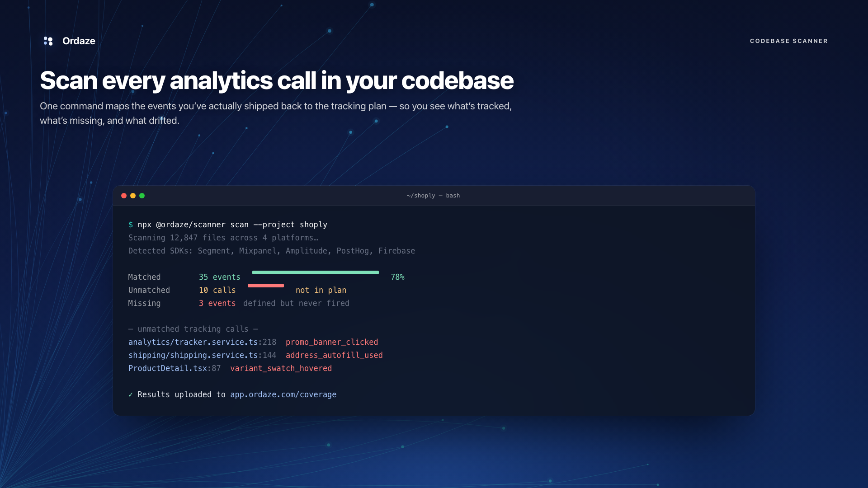Viewport: 868px width, 488px height.
Task: Click the terminal title ~/shoply — bash
Action: click(433, 196)
